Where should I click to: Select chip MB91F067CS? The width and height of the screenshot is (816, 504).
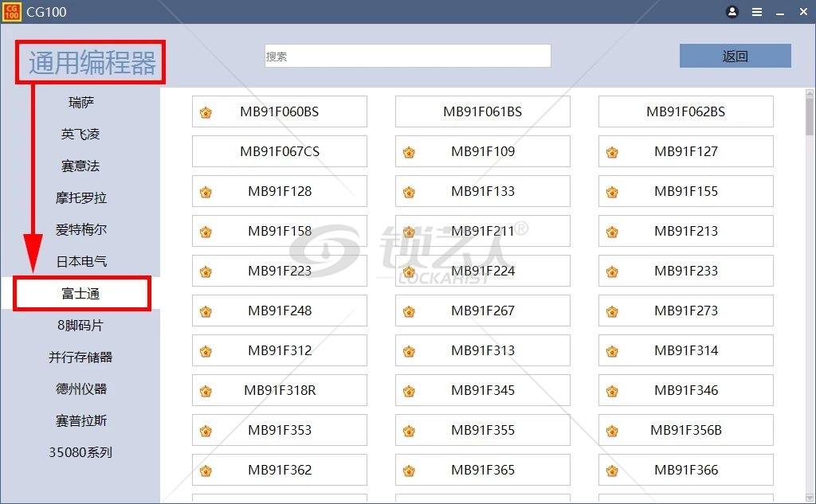pyautogui.click(x=280, y=151)
